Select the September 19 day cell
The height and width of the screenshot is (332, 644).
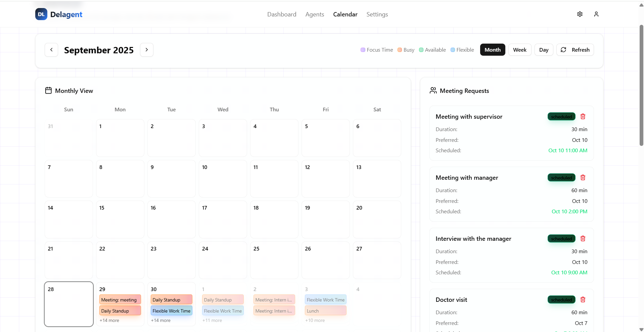click(325, 219)
